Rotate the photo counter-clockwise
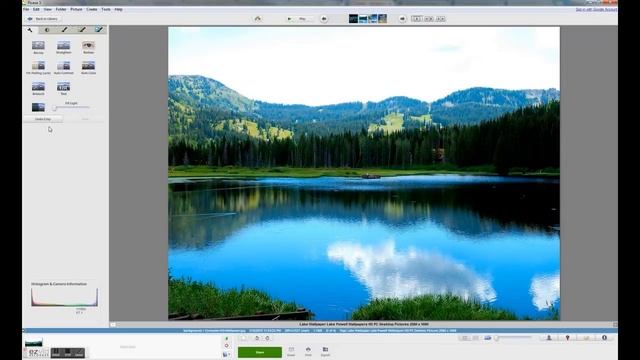This screenshot has width=640, height=360. pyautogui.click(x=257, y=338)
